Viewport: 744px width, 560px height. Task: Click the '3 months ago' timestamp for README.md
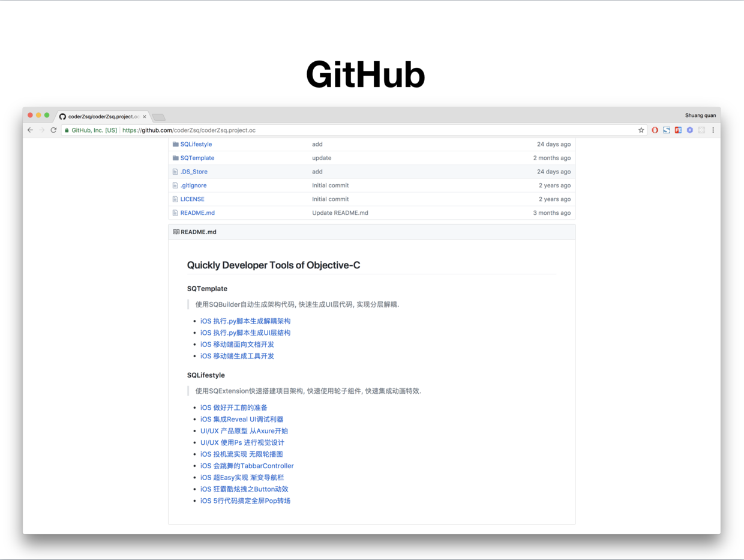pos(552,213)
